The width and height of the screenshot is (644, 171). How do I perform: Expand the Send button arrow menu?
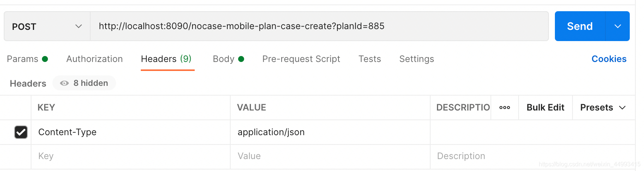[x=617, y=27]
